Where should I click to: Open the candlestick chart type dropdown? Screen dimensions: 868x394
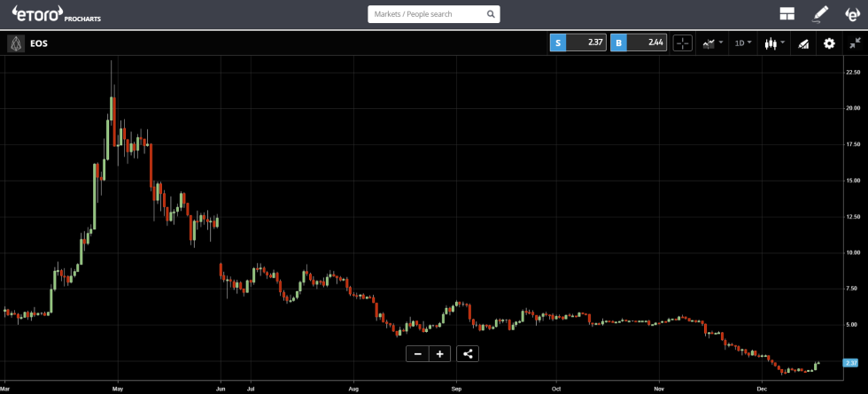[x=773, y=43]
